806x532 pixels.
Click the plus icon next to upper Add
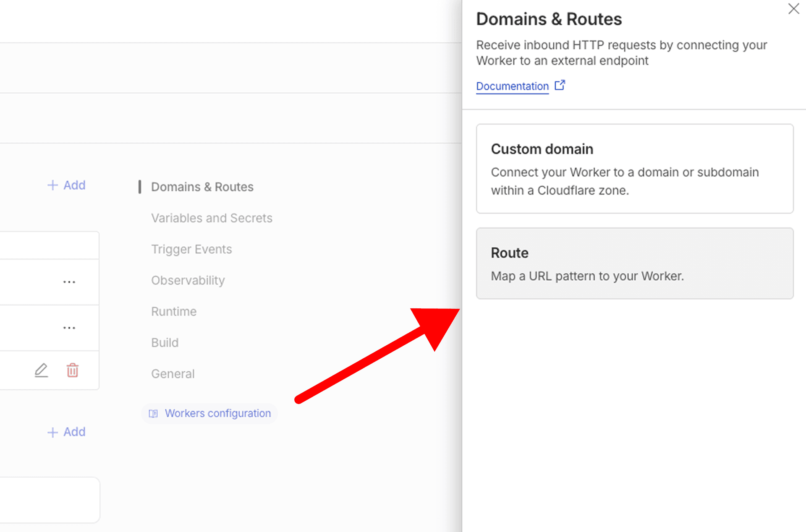click(x=53, y=185)
